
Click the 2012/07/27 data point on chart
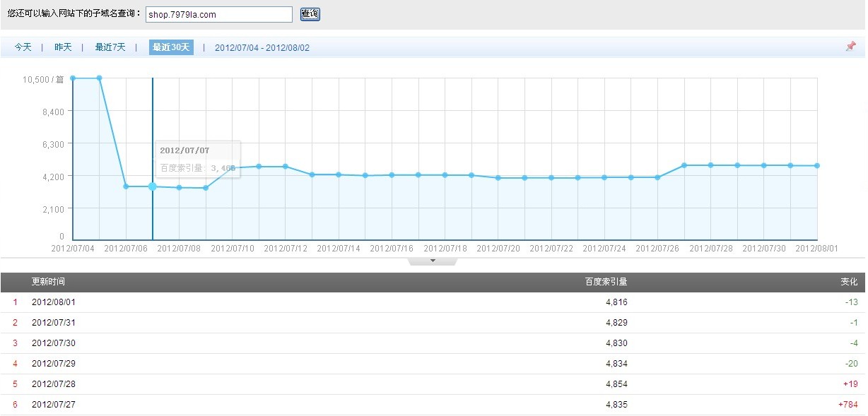point(684,165)
